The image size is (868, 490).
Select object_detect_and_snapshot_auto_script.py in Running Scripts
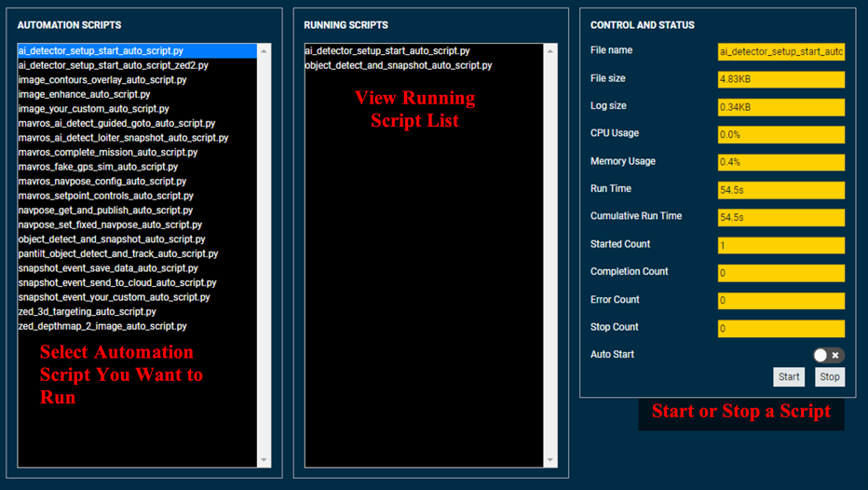(424, 65)
